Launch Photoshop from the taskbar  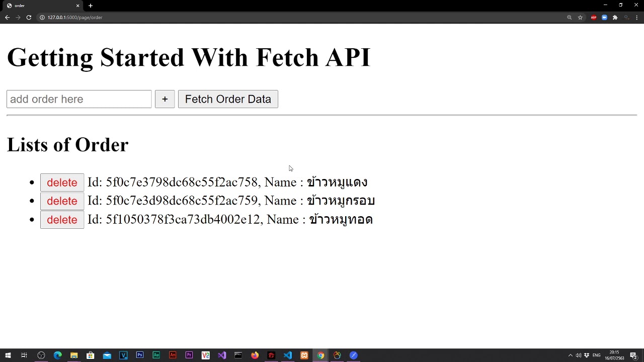(140, 355)
